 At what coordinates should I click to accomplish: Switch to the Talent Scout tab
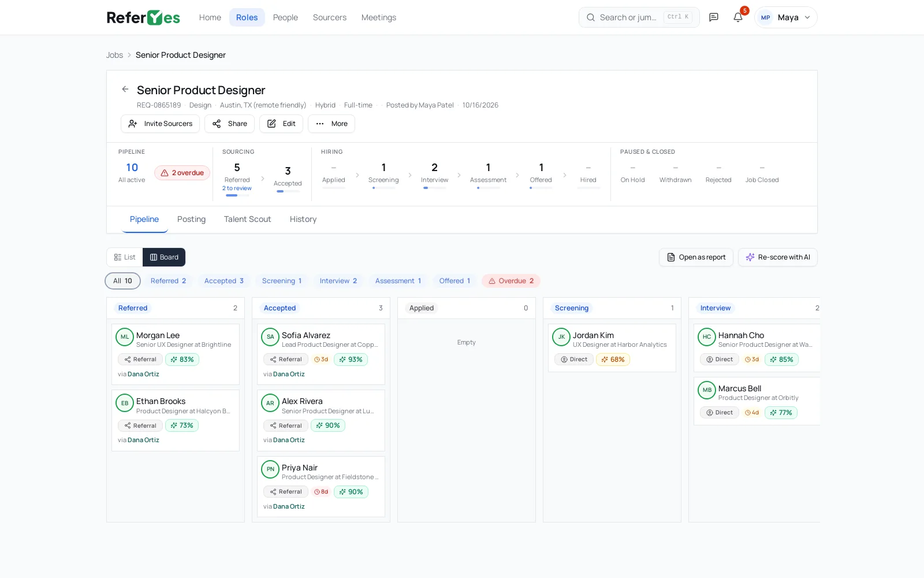click(x=247, y=219)
